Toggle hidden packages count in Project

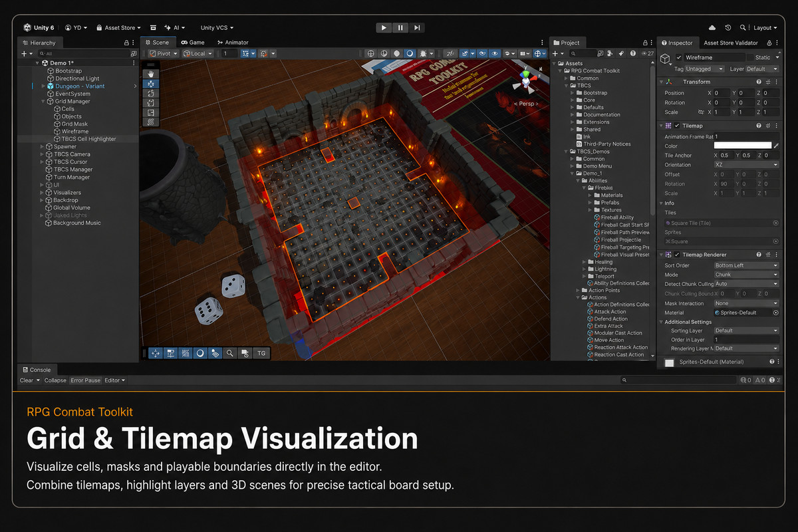tap(648, 53)
